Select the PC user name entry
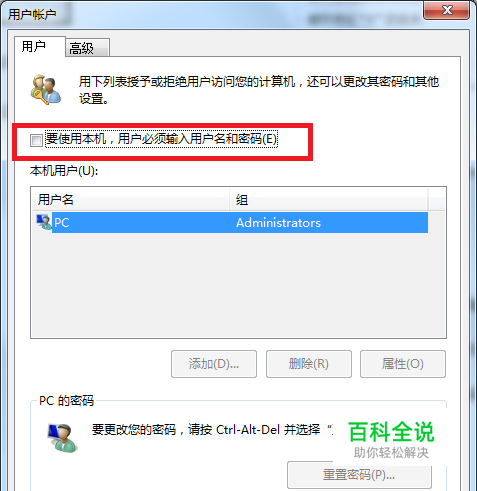 pos(62,223)
